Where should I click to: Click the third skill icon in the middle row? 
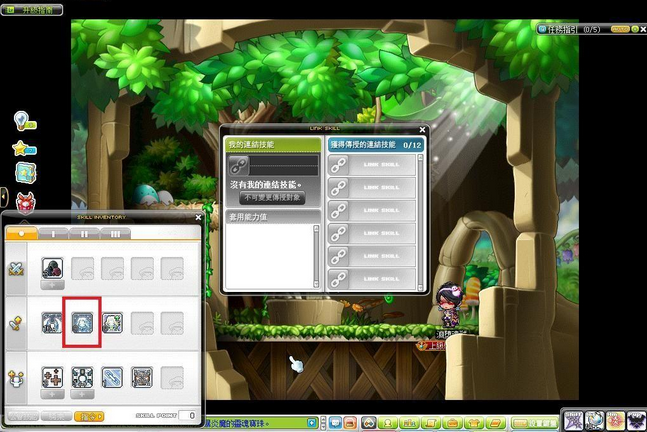(112, 322)
